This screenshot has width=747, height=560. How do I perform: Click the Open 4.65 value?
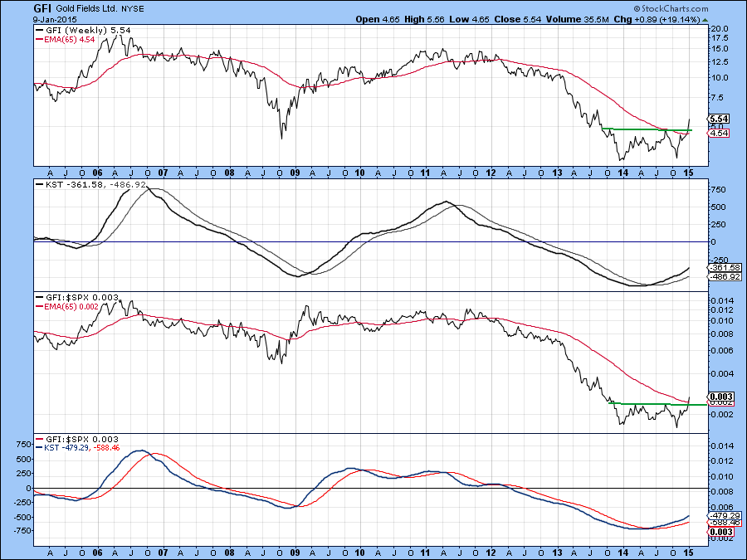click(x=378, y=20)
